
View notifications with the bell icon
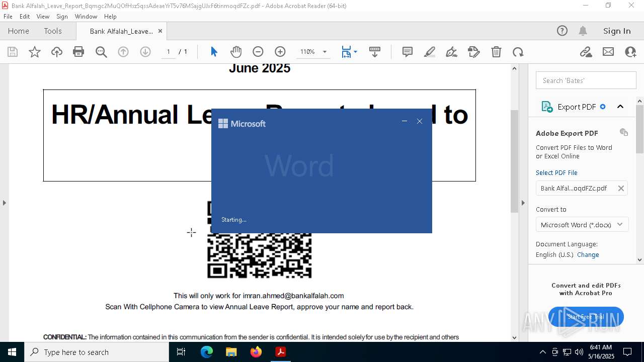[x=583, y=31]
